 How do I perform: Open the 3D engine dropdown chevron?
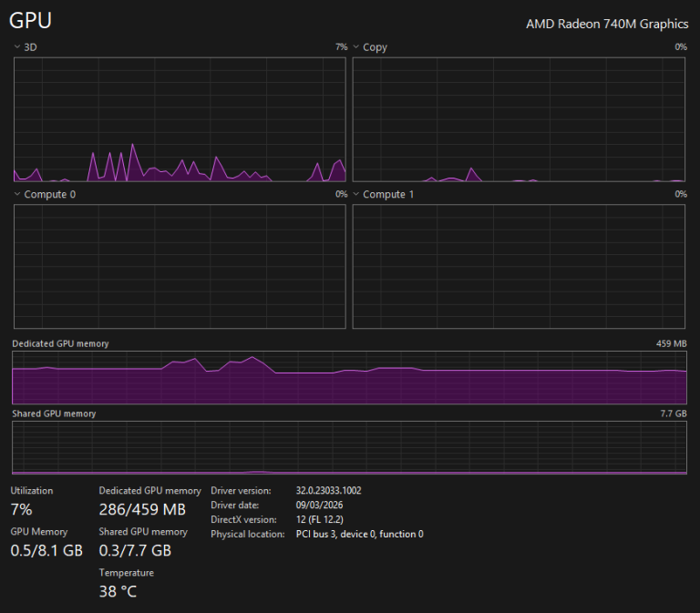[17, 46]
